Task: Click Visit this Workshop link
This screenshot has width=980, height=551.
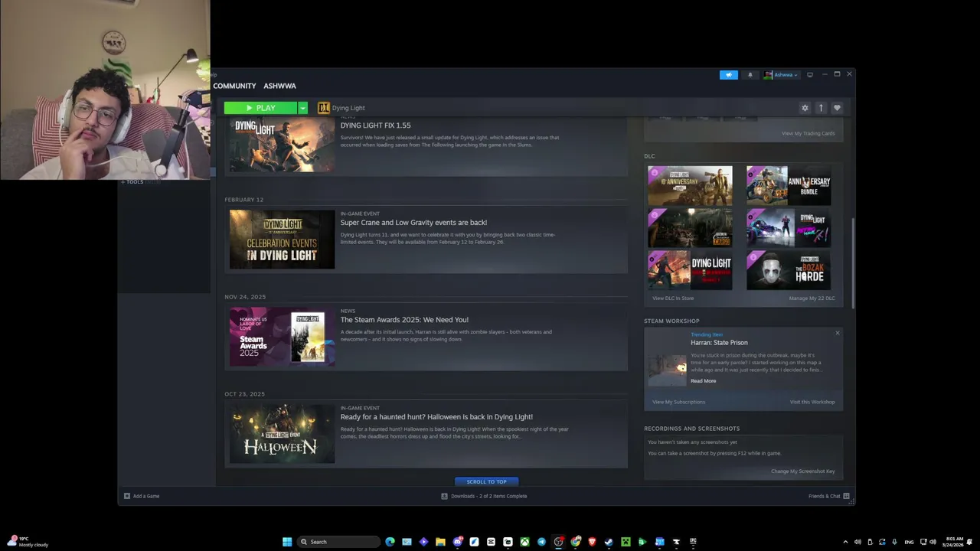Action: click(812, 402)
